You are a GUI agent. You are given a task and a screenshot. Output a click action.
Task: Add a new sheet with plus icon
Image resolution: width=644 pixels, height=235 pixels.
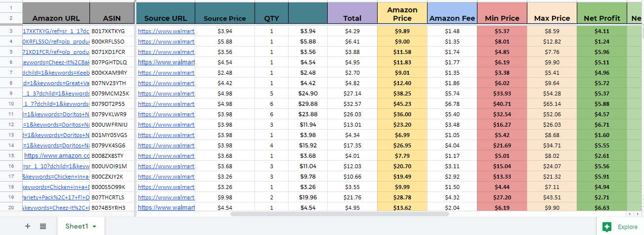[x=28, y=226]
